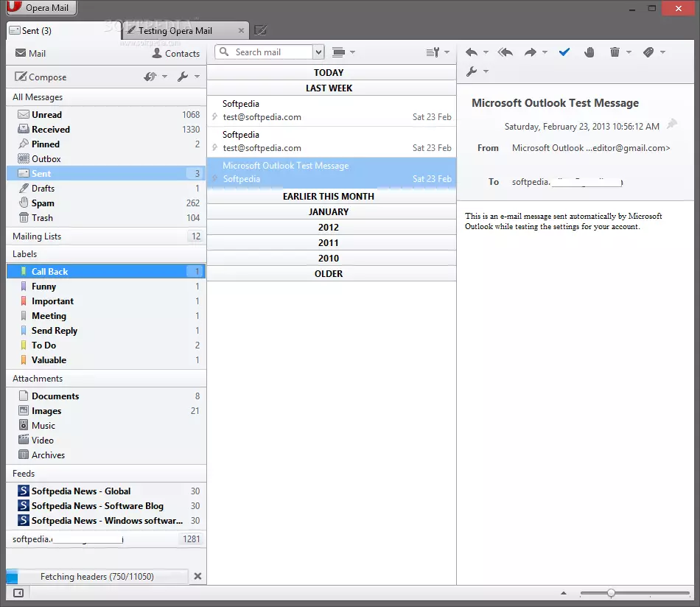Report the message as spam using the hand icon
This screenshot has width=700, height=607.
[590, 52]
